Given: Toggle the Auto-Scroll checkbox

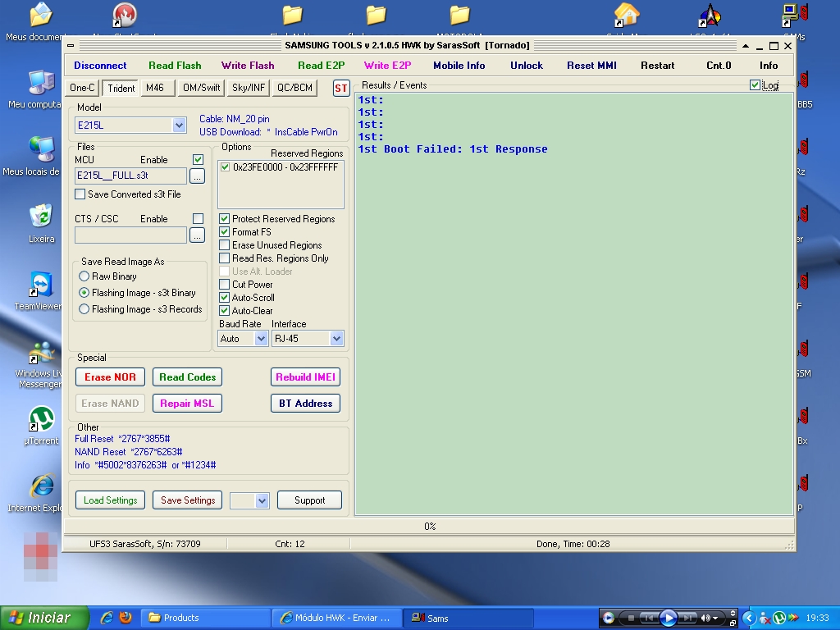Looking at the screenshot, I should pyautogui.click(x=225, y=297).
